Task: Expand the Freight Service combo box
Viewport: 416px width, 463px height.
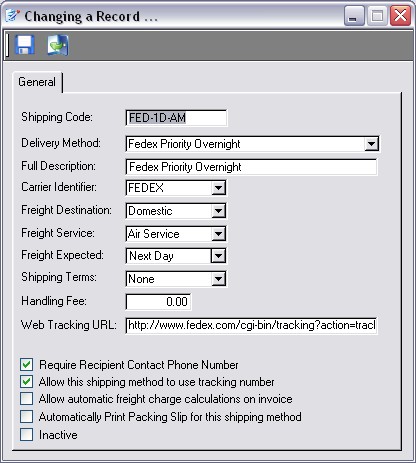Action: [218, 234]
